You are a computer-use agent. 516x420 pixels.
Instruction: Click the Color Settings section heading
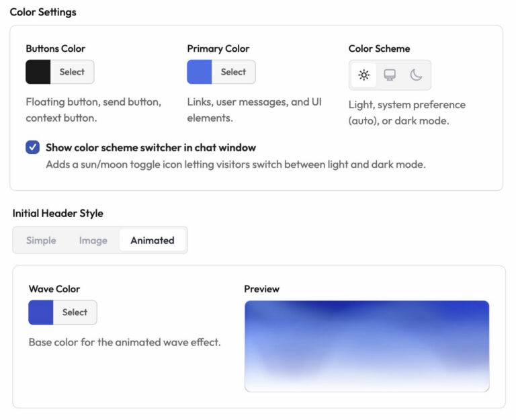coord(43,12)
